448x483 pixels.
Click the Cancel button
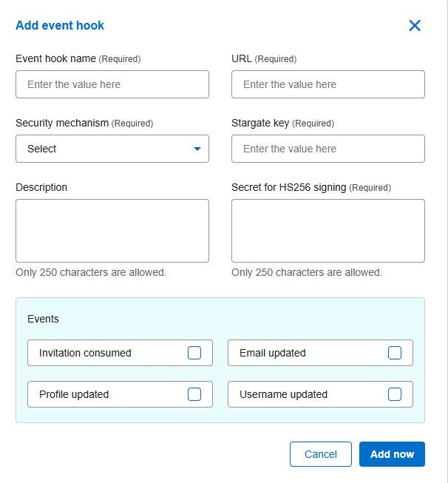pyautogui.click(x=321, y=454)
